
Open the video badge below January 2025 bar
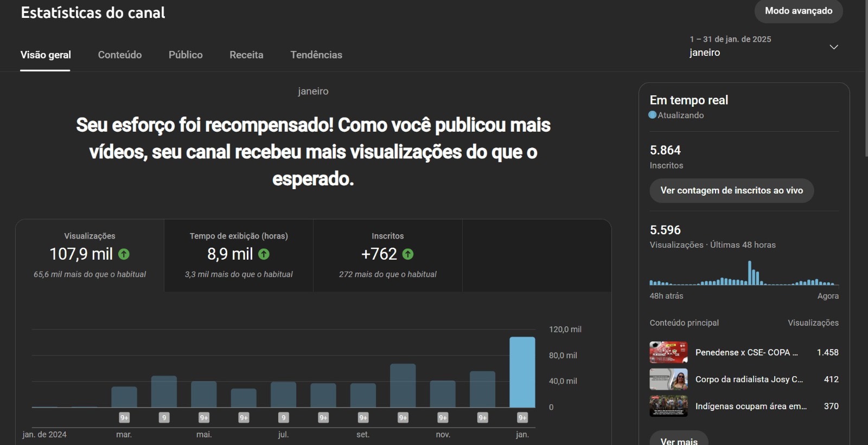click(x=522, y=417)
